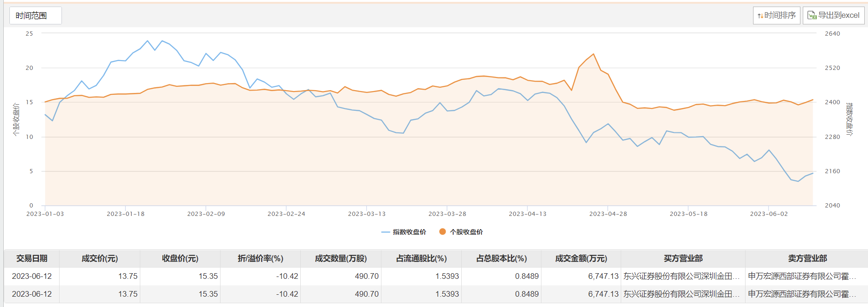Select the 折/溢价率(%) column header

(x=260, y=259)
